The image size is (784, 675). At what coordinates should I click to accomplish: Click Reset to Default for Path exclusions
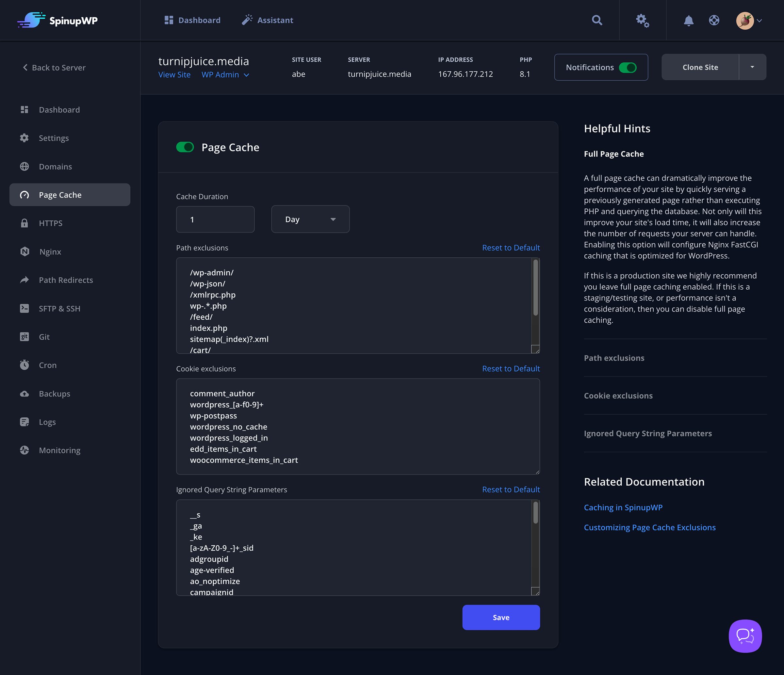pyautogui.click(x=511, y=247)
